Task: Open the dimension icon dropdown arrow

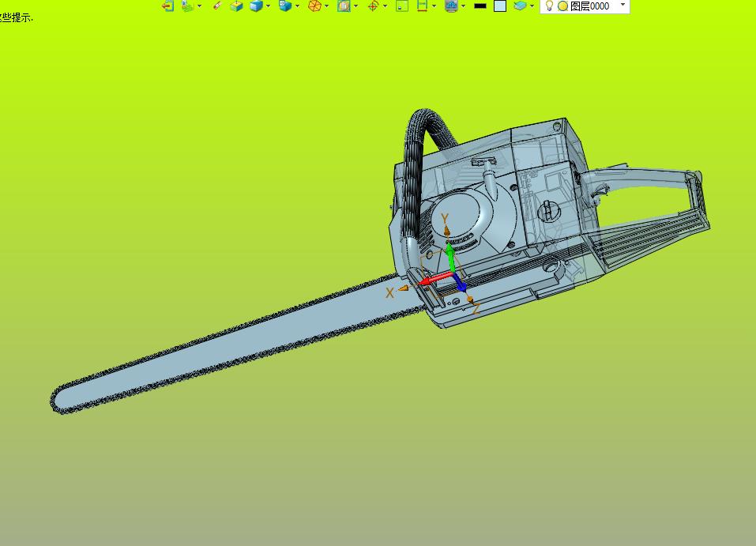Action: point(434,6)
